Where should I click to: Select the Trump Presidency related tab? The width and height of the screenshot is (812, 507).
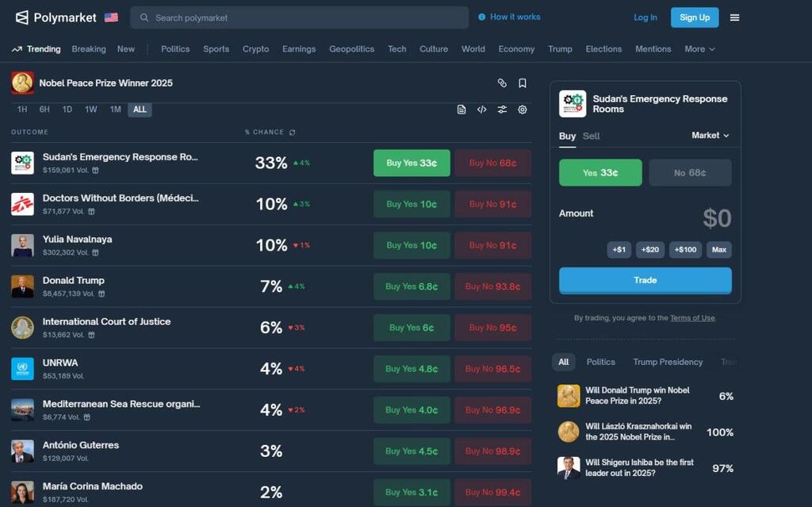(668, 362)
